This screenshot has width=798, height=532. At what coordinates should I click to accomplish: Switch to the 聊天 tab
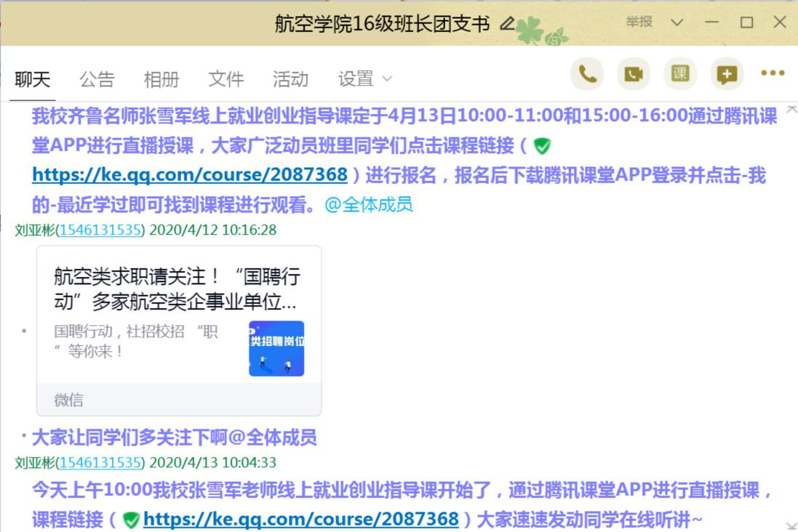33,79
